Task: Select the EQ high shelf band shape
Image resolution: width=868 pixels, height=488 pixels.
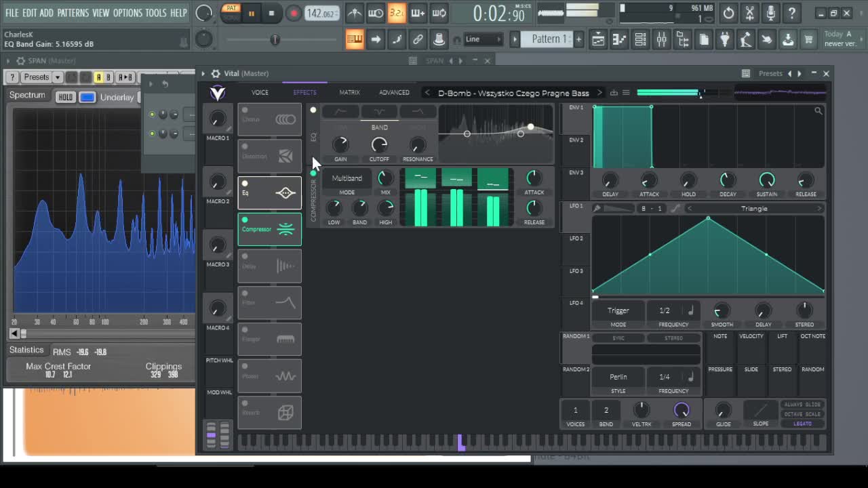Action: [418, 111]
